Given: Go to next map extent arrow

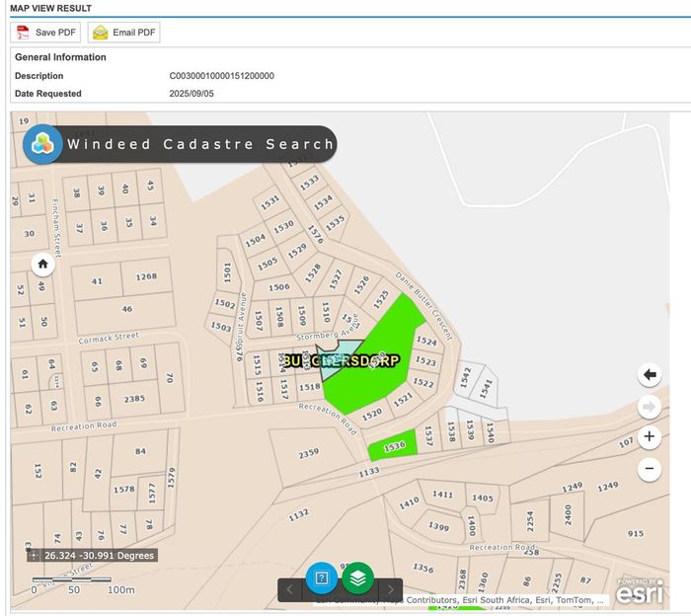Looking at the screenshot, I should tap(649, 406).
